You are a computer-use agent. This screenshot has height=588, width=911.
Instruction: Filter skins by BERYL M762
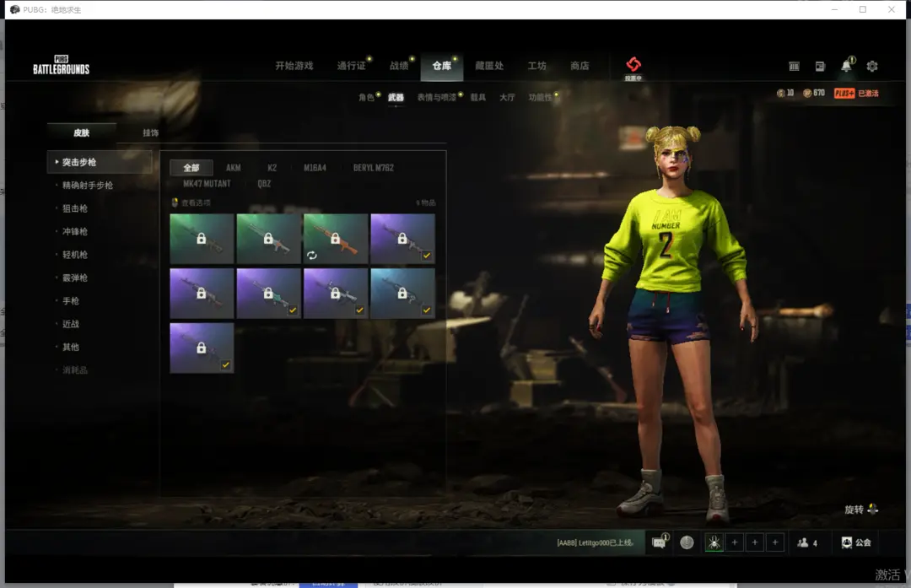(x=374, y=167)
